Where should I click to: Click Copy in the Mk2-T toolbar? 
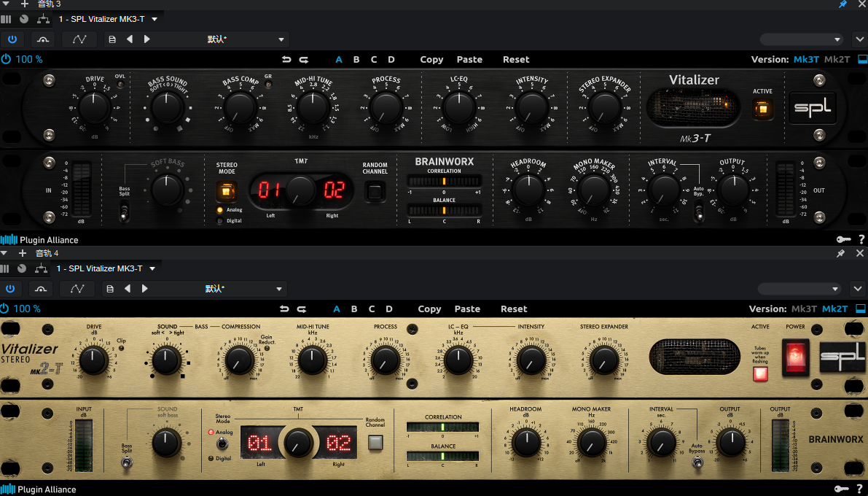point(429,309)
